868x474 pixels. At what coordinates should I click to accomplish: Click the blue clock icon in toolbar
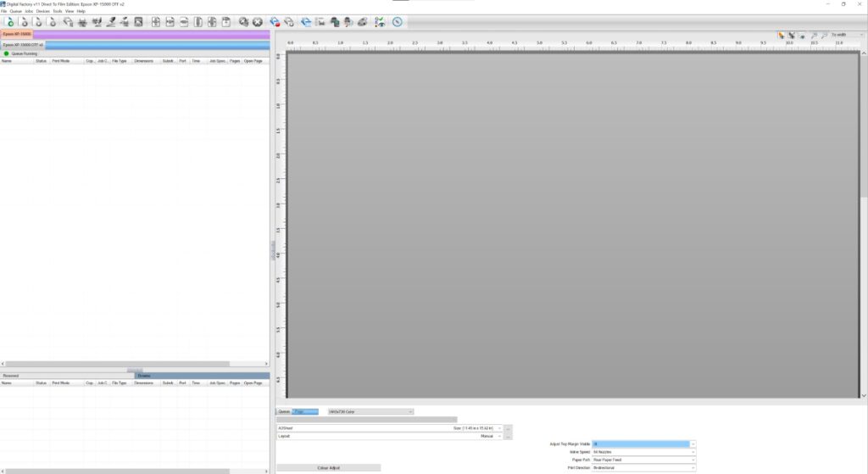pyautogui.click(x=397, y=22)
